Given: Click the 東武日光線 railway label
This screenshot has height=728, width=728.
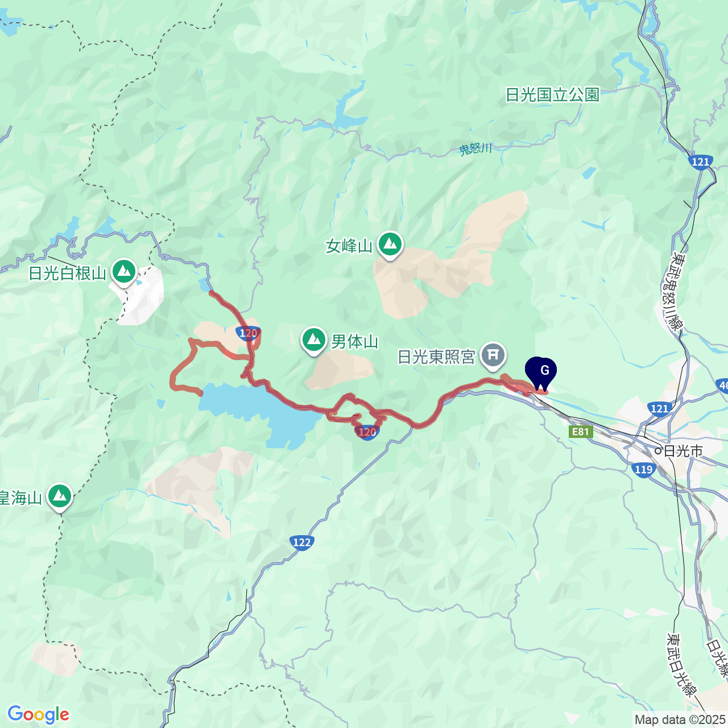Looking at the screenshot, I should (681, 665).
